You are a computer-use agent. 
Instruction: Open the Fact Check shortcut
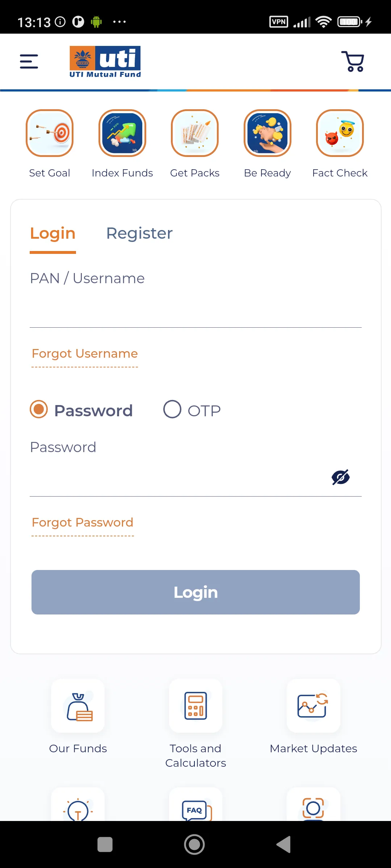pos(340,133)
